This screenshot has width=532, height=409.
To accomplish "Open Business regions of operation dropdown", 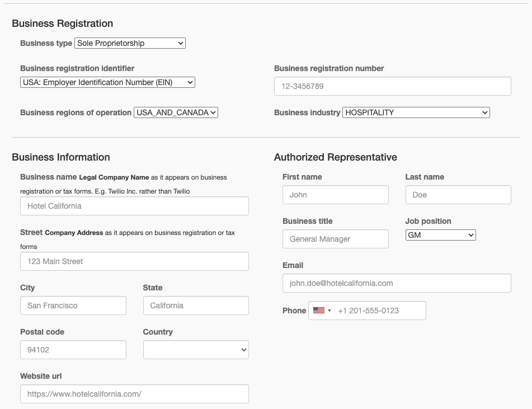I will [176, 112].
